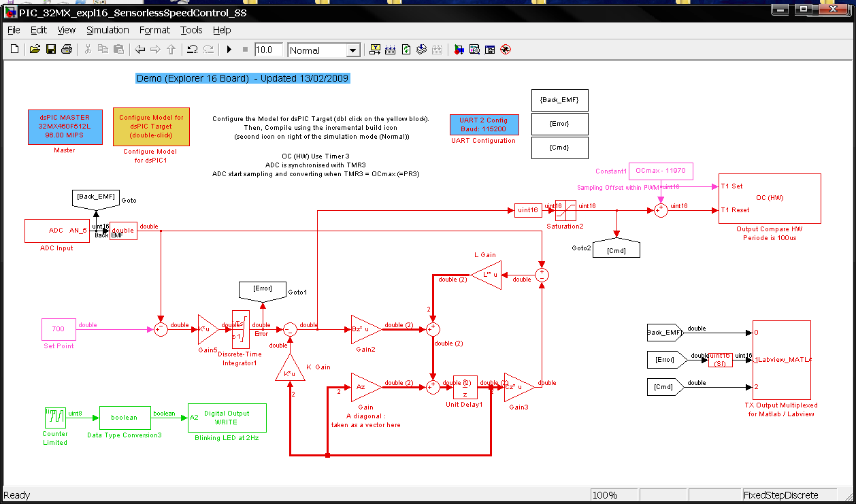Print the model using printer icon
856x504 pixels.
[67, 50]
